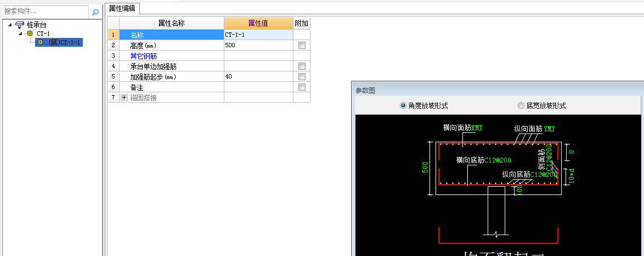Toggle the 备注 附加 checkbox
Screen dimensions: 644x256
click(x=302, y=87)
